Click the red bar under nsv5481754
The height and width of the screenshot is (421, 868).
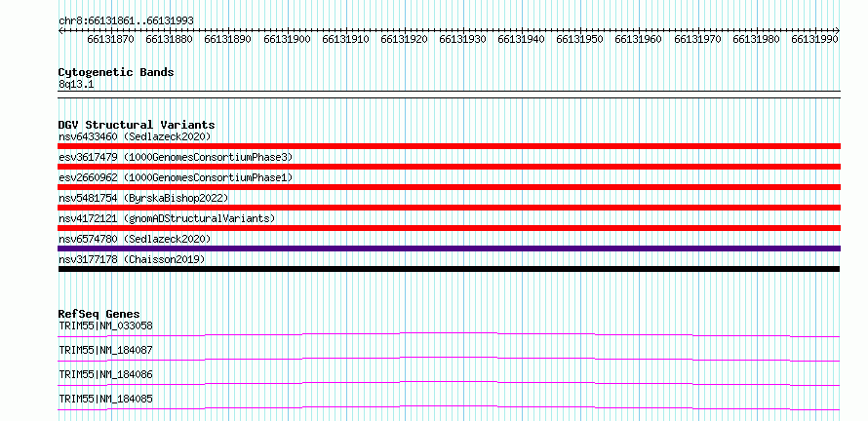tap(449, 208)
